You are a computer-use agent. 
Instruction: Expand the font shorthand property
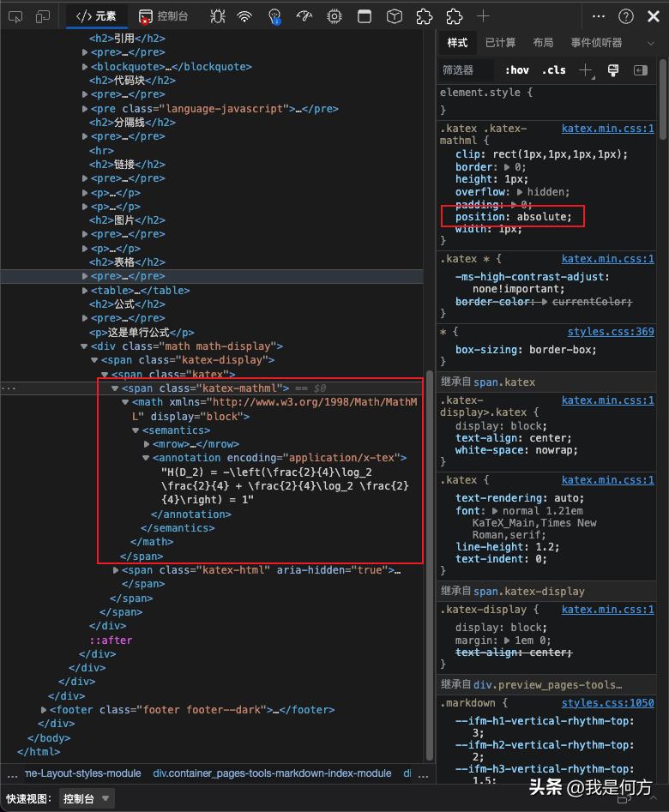pos(495,510)
